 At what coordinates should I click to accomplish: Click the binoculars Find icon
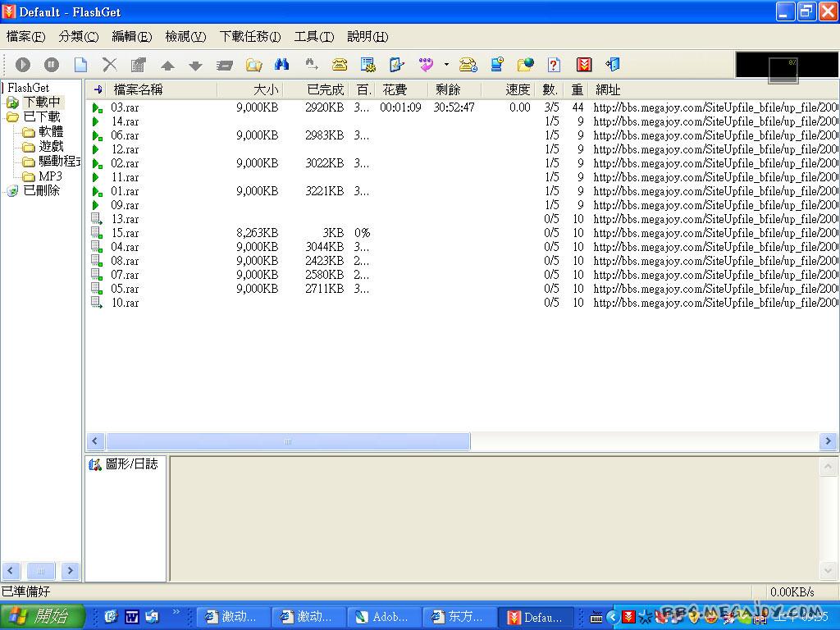(282, 65)
